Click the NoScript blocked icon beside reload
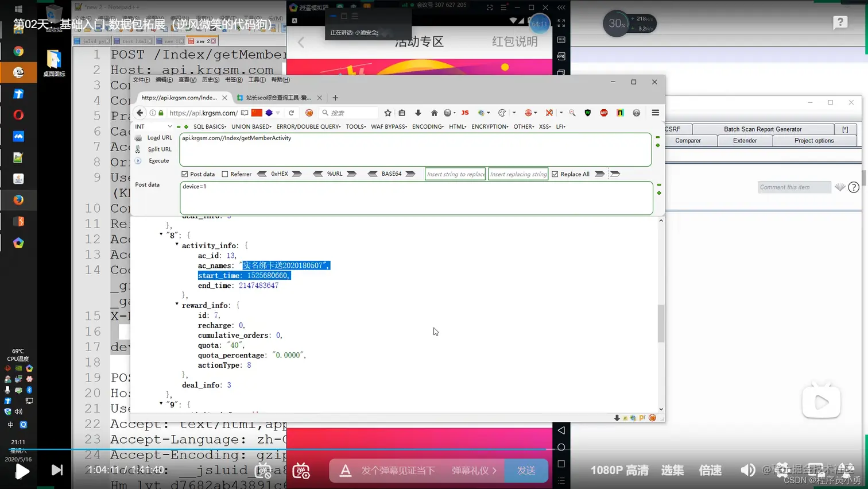Image resolution: width=868 pixels, height=489 pixels. (309, 113)
